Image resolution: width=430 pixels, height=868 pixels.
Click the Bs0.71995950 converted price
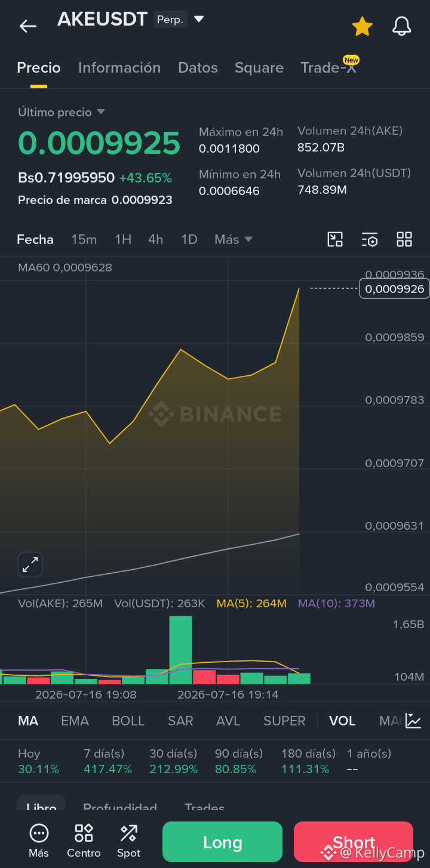tap(66, 178)
